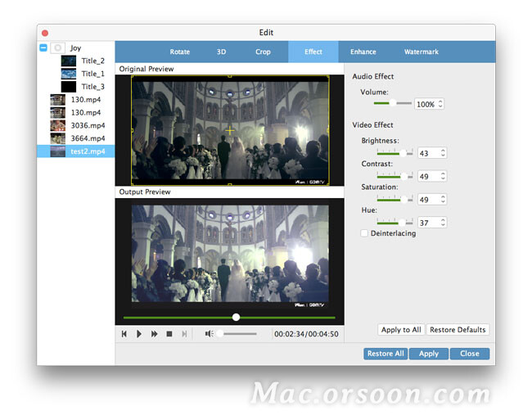Switch to the Crop tab

point(263,52)
